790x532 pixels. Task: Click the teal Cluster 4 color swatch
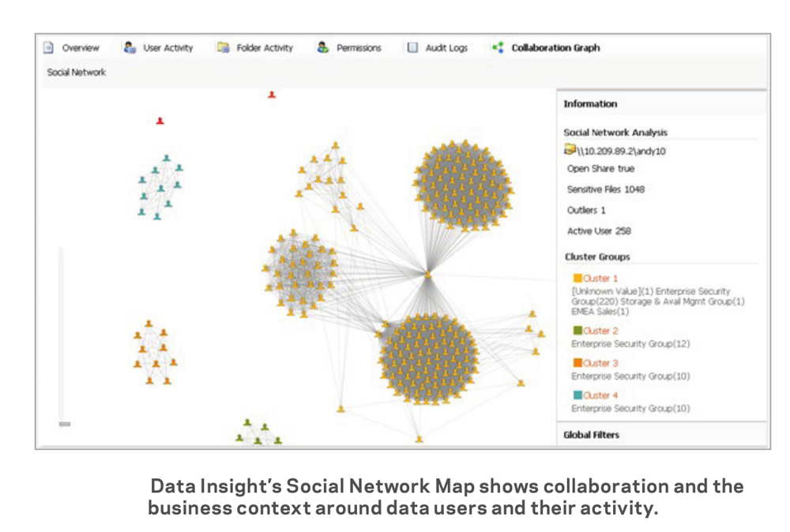(x=577, y=395)
